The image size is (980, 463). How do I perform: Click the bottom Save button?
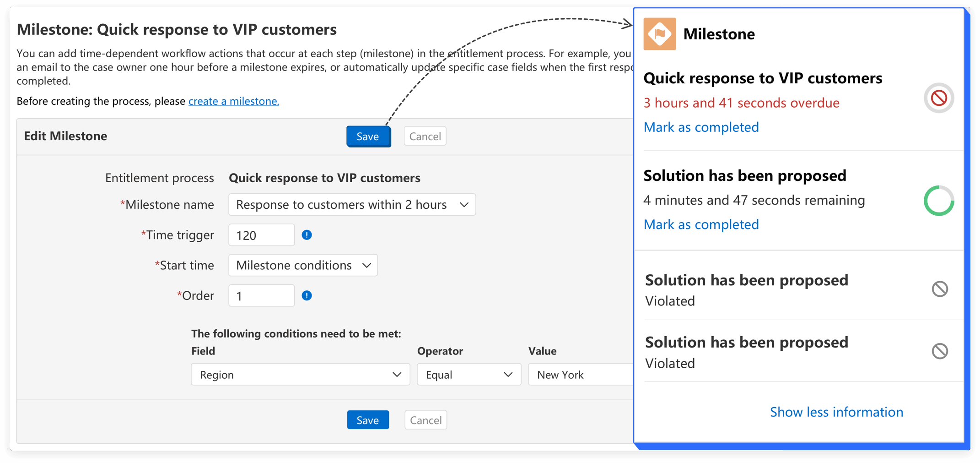[368, 420]
